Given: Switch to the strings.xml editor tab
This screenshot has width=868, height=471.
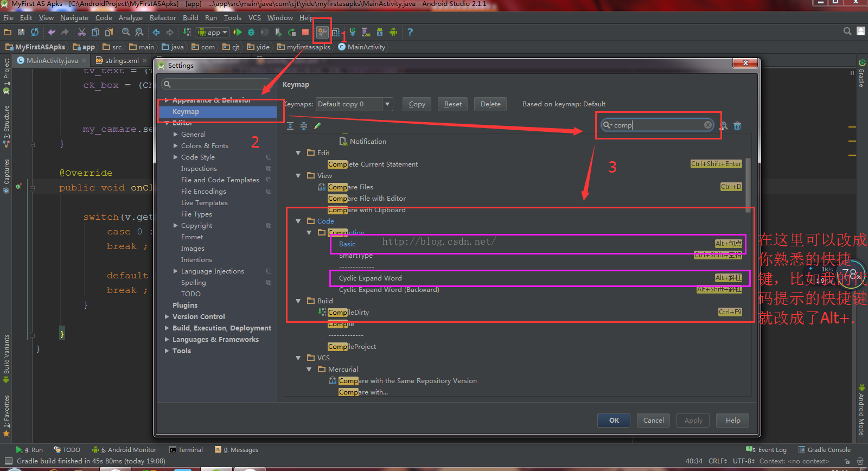Looking at the screenshot, I should coord(122,60).
